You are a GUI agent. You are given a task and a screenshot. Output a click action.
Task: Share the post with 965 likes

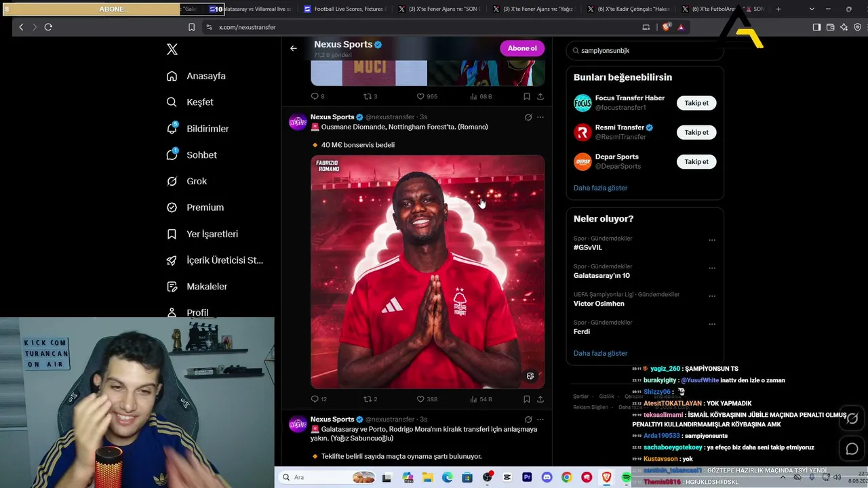(540, 96)
